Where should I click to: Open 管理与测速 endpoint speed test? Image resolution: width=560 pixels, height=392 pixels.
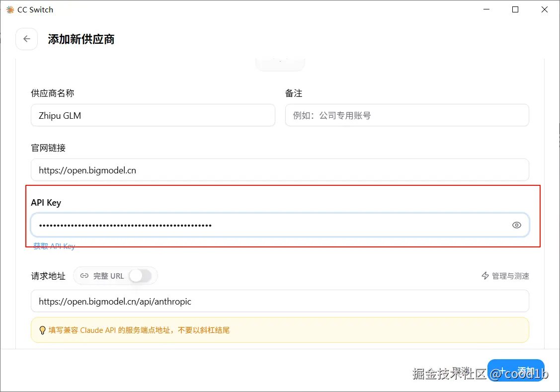[505, 276]
